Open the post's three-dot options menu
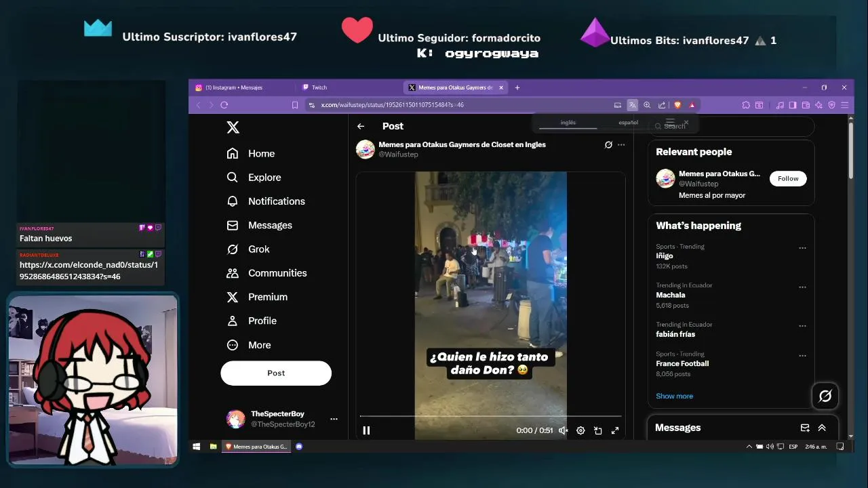The image size is (868, 488). pyautogui.click(x=621, y=144)
